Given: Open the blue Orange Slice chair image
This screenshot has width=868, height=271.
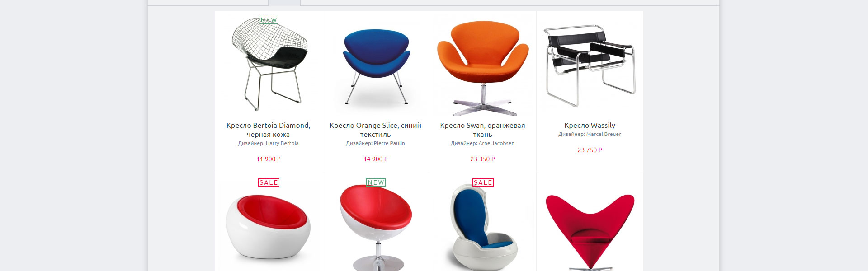Looking at the screenshot, I should click(376, 65).
